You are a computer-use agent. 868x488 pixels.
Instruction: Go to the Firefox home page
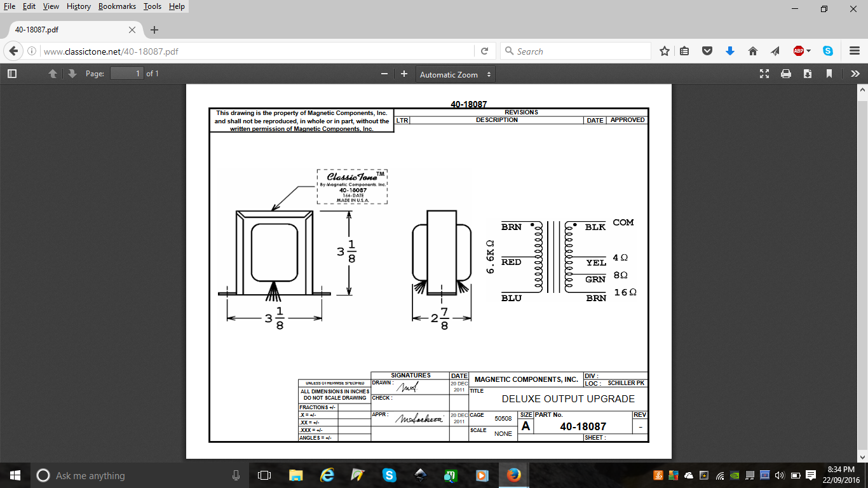tap(753, 51)
